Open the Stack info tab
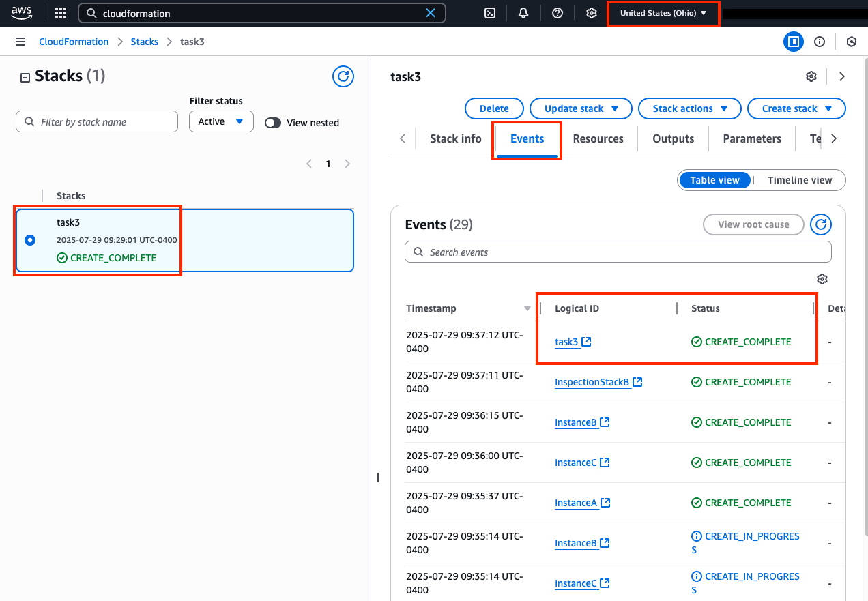Screen dimensions: 868x601 pyautogui.click(x=456, y=138)
